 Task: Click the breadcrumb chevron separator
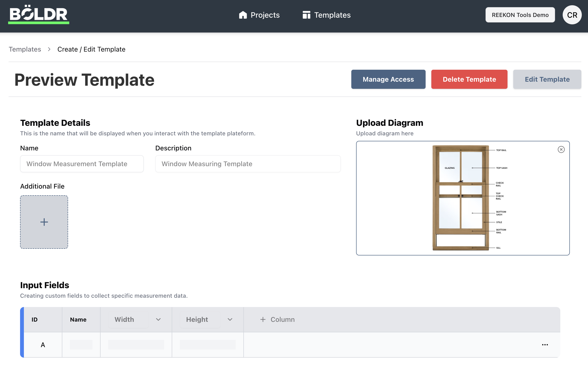point(49,49)
